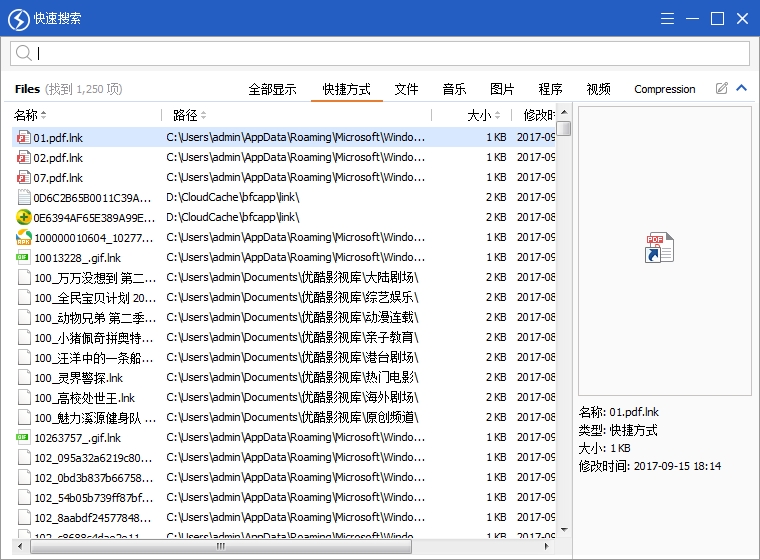Click the 02.pdf.lnk PDF file icon

24,157
